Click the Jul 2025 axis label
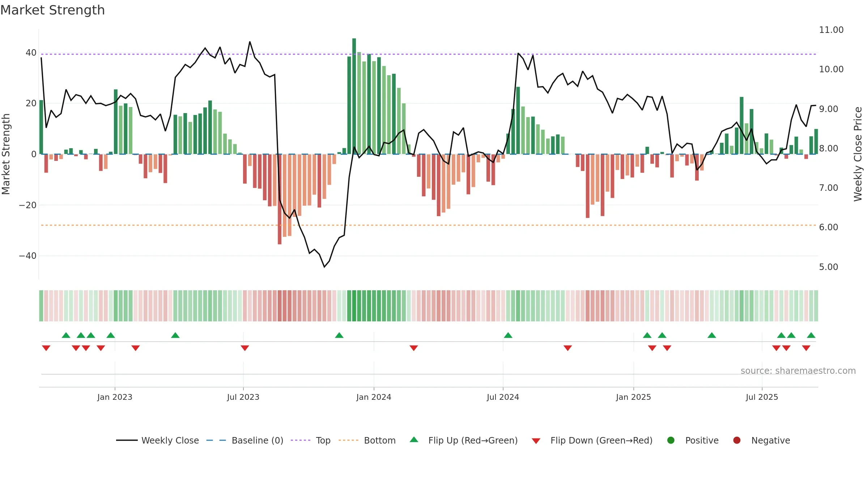The height and width of the screenshot is (488, 868). coord(762,397)
